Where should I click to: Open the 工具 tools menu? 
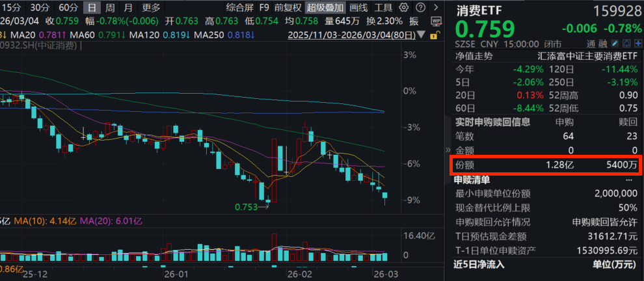coord(384,8)
